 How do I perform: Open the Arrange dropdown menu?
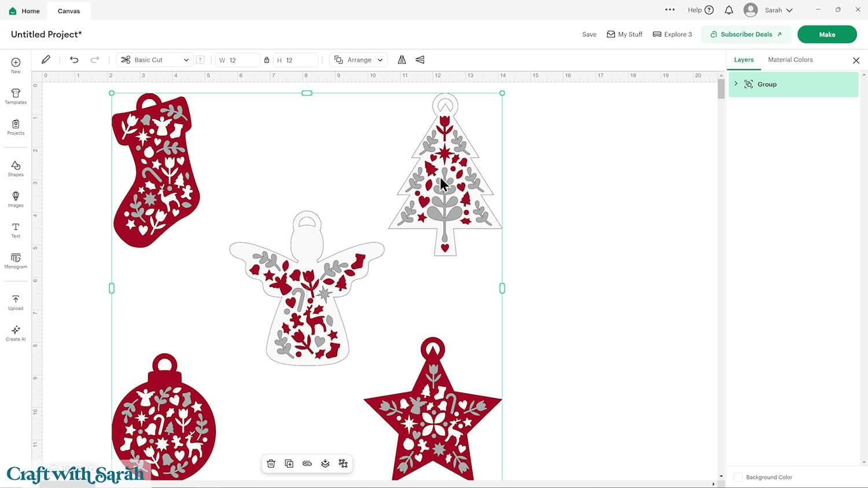click(359, 60)
